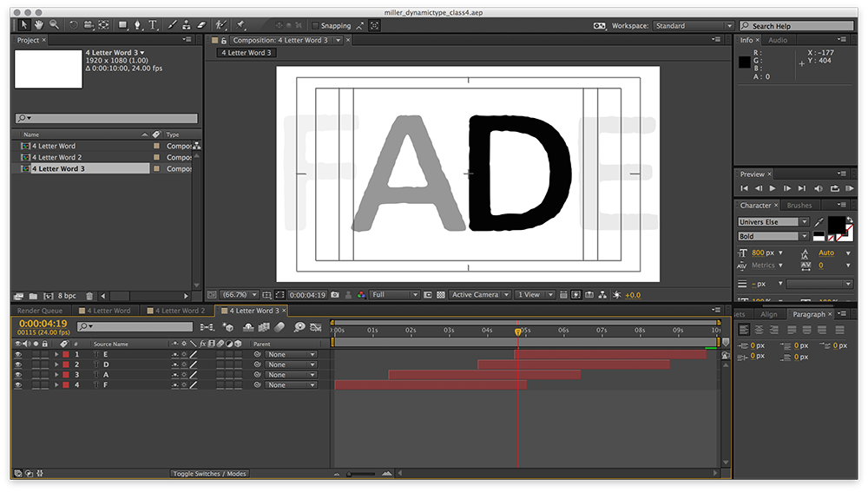Toggle lock switch for layer E
The width and height of the screenshot is (868, 492).
45,354
